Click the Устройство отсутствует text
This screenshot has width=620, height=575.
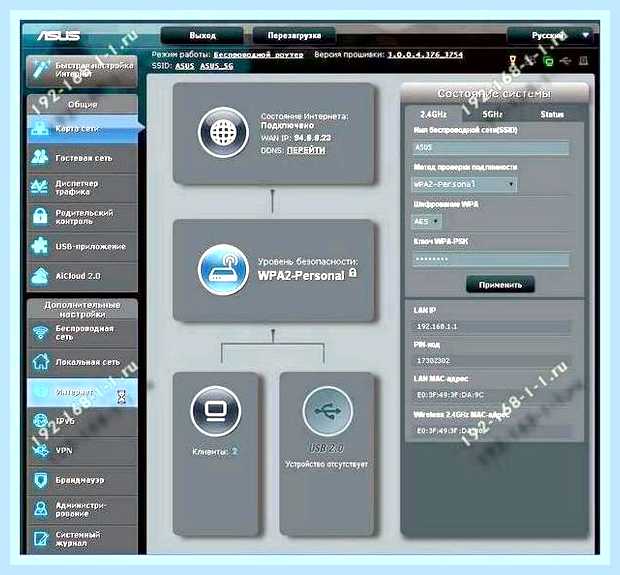tap(326, 464)
